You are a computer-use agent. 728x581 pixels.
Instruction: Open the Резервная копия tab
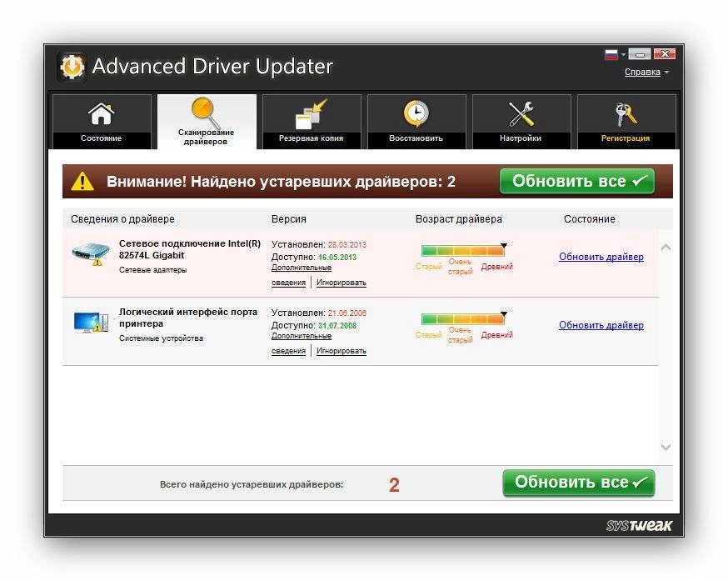tap(312, 122)
